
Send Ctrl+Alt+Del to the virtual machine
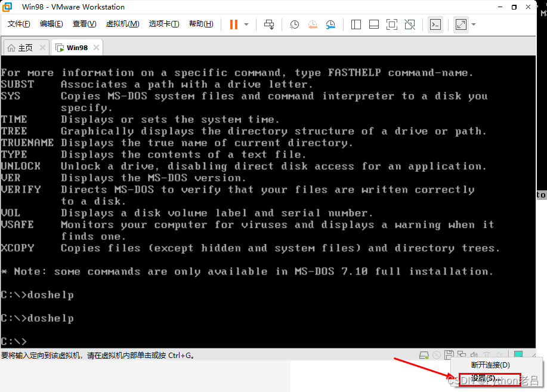tap(269, 24)
